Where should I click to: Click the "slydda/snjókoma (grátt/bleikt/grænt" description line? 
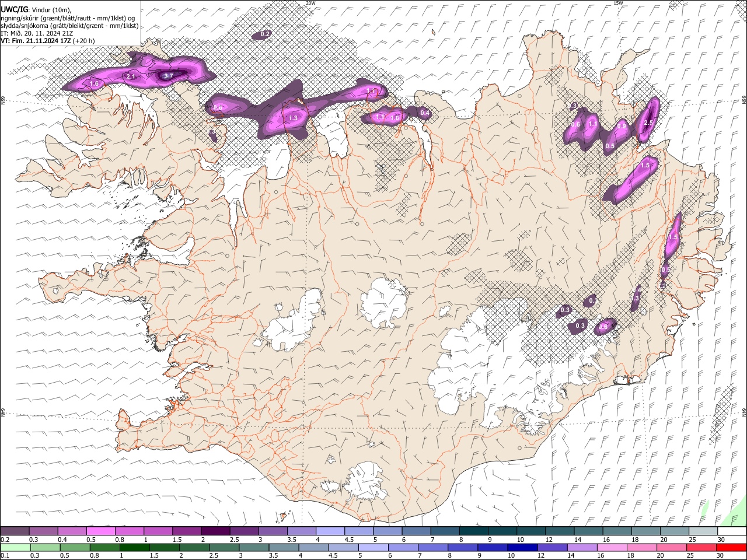(x=69, y=25)
